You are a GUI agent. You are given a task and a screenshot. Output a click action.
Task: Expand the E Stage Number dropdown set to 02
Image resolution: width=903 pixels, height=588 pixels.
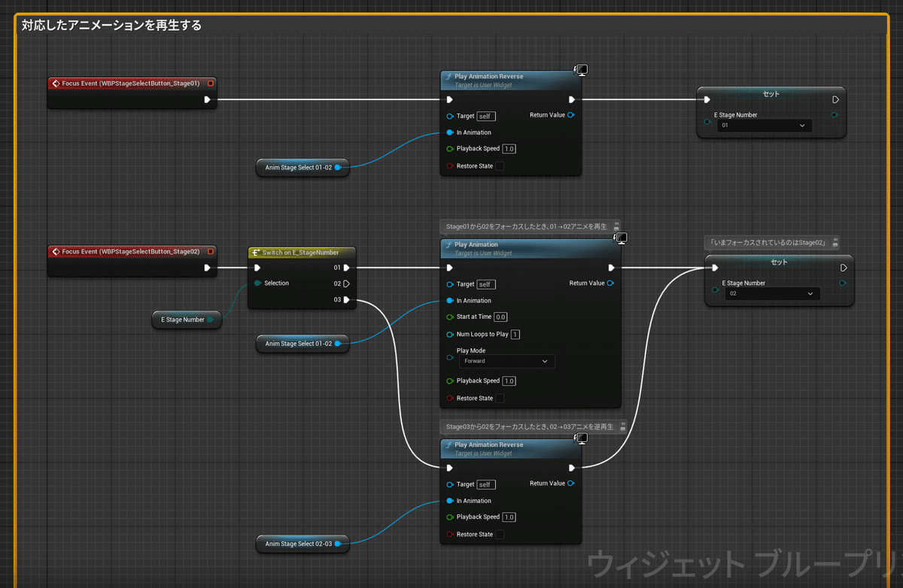(x=773, y=294)
